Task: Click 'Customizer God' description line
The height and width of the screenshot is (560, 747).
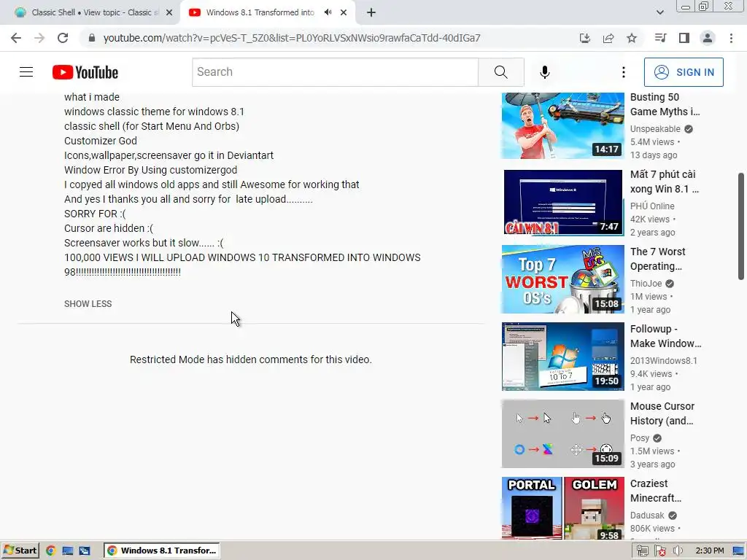Action: 101,141
